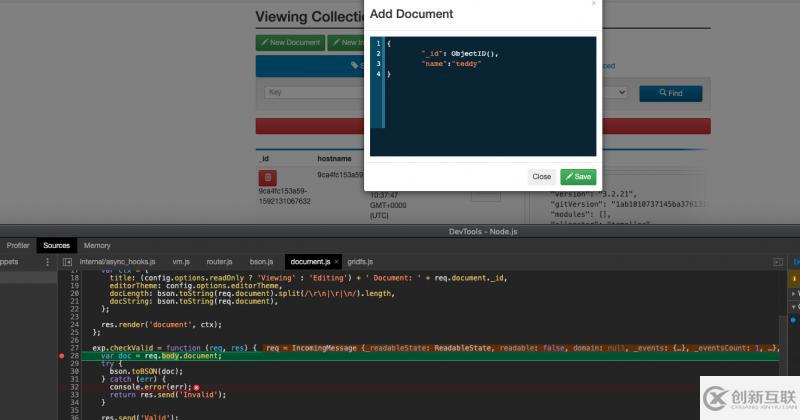Click the breakpoint marker on line 28
Viewport: 800px width, 420px height.
(63, 356)
